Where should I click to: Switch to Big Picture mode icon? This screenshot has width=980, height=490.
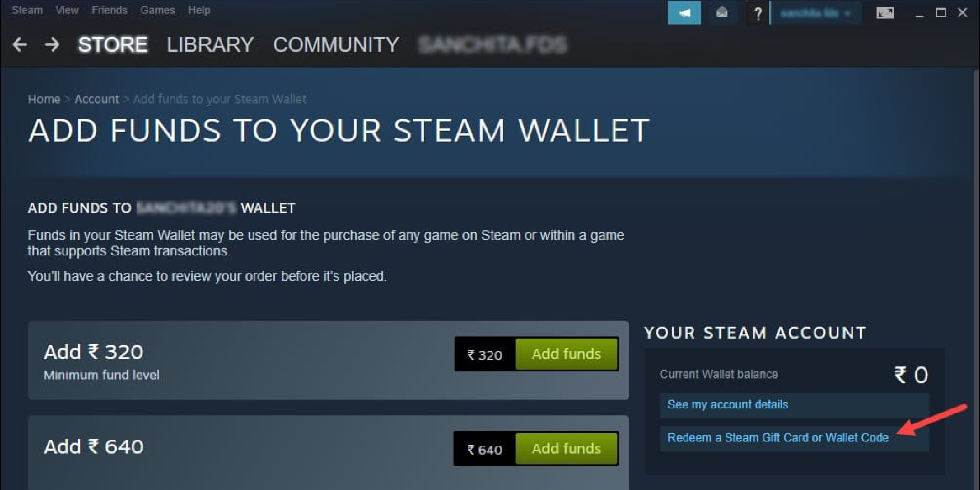point(885,13)
